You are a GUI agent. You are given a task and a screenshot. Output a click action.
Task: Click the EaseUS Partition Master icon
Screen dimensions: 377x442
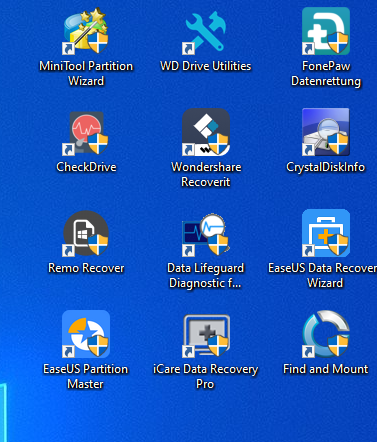[x=86, y=334]
